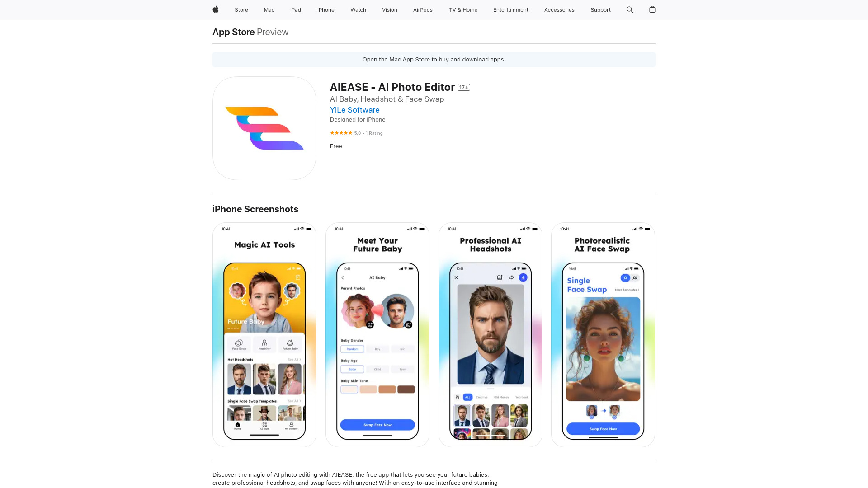Click the YiLe Software developer link
868x488 pixels.
pos(354,110)
